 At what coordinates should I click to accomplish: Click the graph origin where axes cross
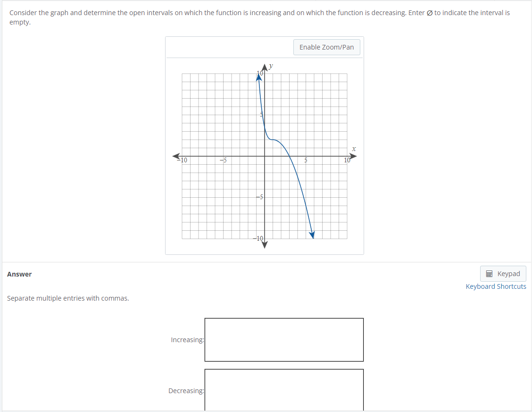[x=264, y=155]
